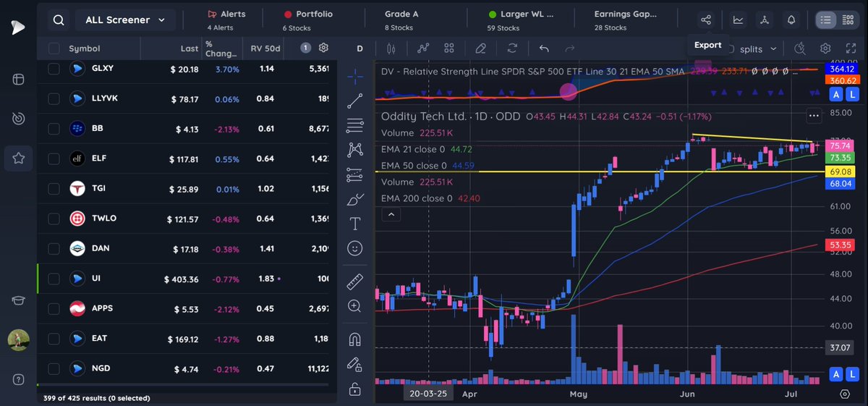
Task: Select the pattern drawing tool
Action: [x=355, y=150]
